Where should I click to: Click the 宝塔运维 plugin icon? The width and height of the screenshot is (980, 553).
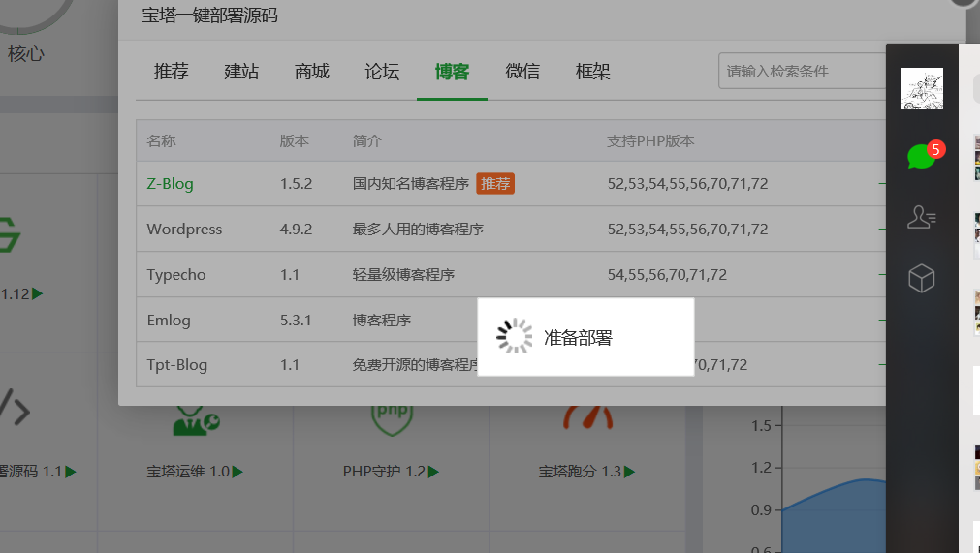pyautogui.click(x=196, y=420)
